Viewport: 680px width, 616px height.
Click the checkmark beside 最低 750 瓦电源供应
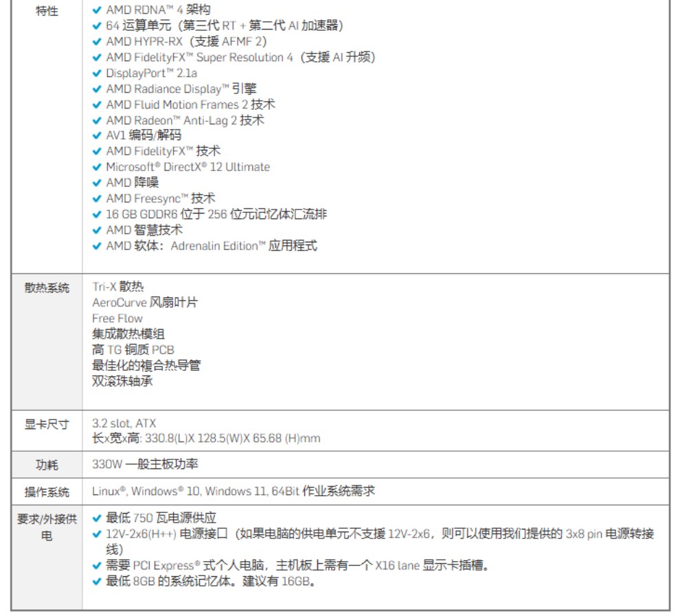point(97,518)
